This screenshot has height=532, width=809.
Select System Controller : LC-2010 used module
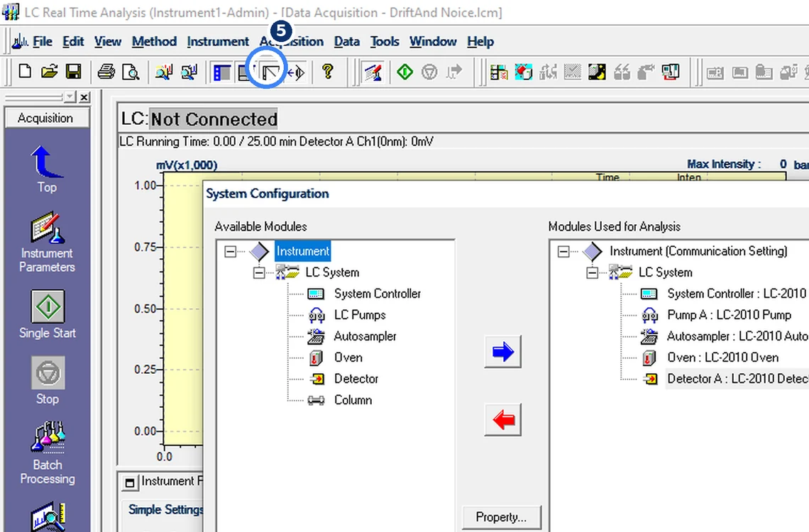click(737, 294)
